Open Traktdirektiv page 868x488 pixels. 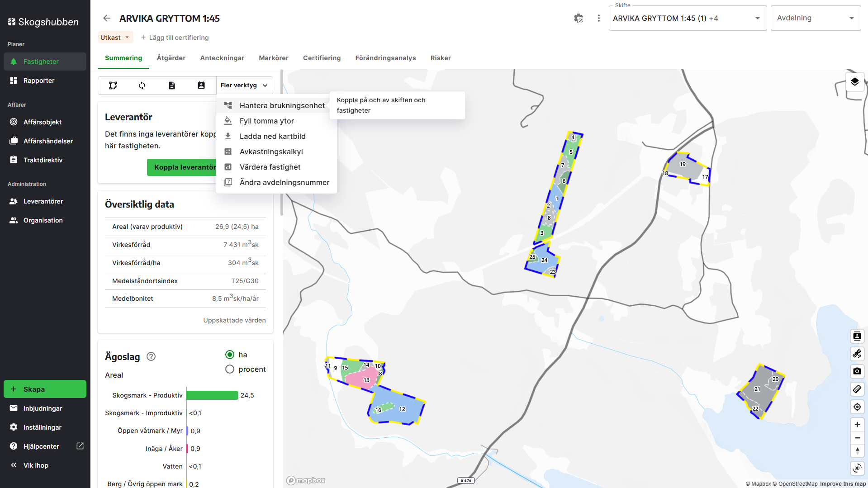pyautogui.click(x=45, y=160)
